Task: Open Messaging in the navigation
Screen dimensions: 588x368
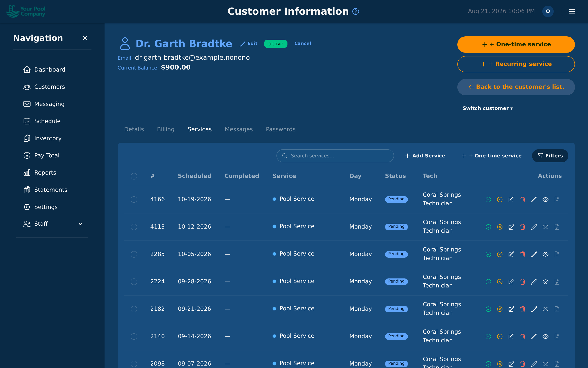Action: point(44,104)
